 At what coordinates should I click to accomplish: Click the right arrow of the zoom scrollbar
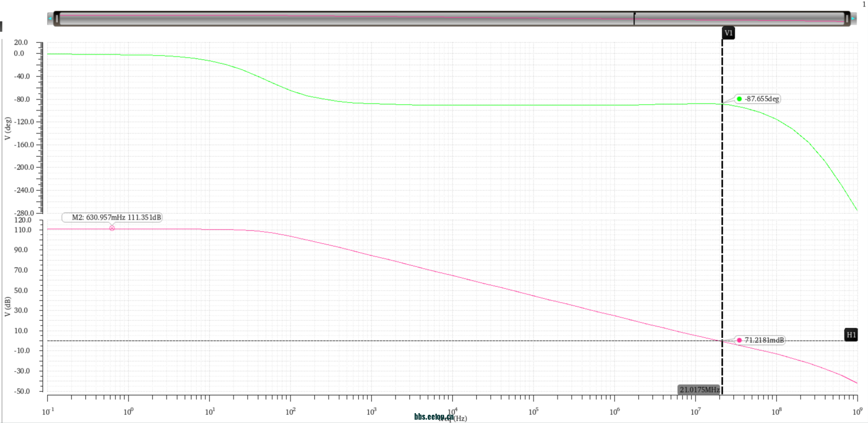(x=853, y=19)
